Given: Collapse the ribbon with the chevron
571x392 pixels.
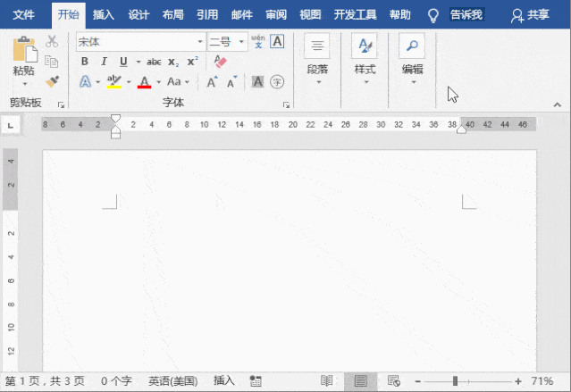Looking at the screenshot, I should tap(558, 104).
